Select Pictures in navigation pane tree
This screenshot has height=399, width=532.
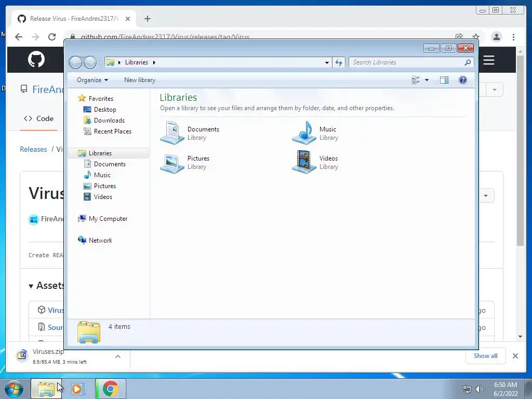(x=105, y=186)
